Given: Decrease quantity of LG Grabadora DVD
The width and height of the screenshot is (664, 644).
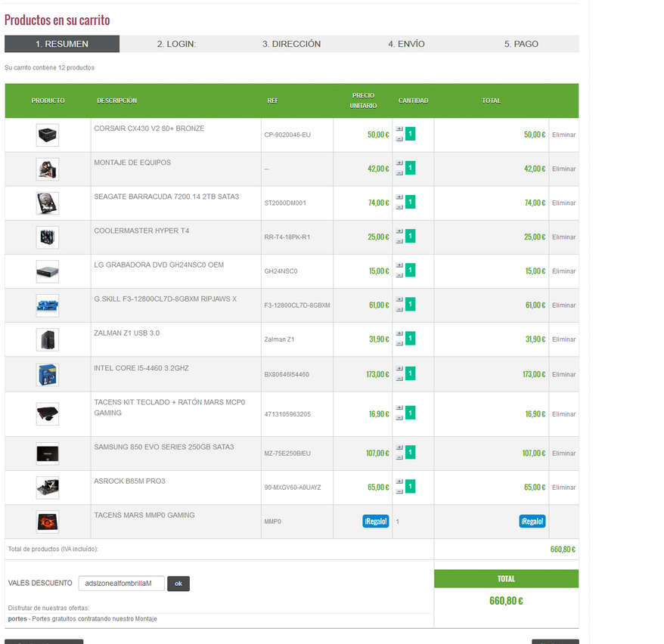Looking at the screenshot, I should [399, 275].
